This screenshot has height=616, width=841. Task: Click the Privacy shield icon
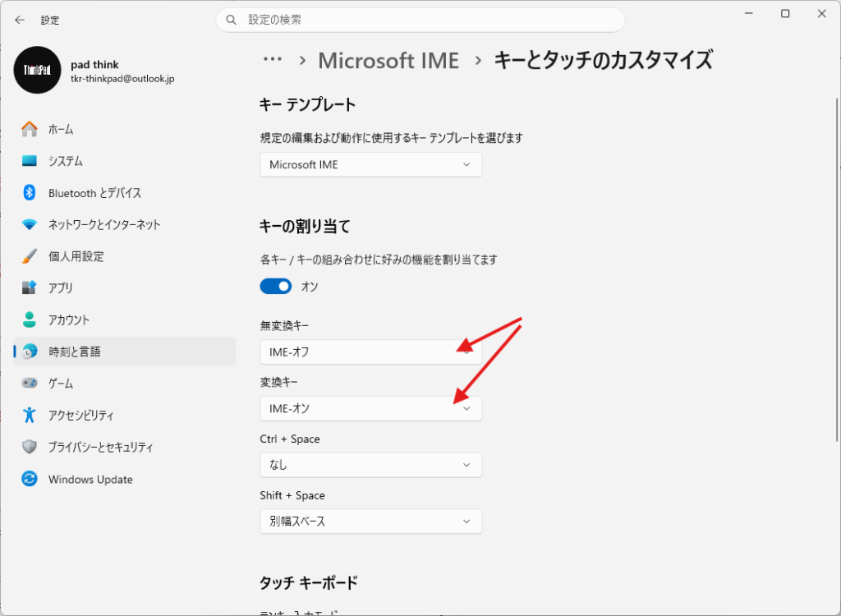tap(30, 447)
